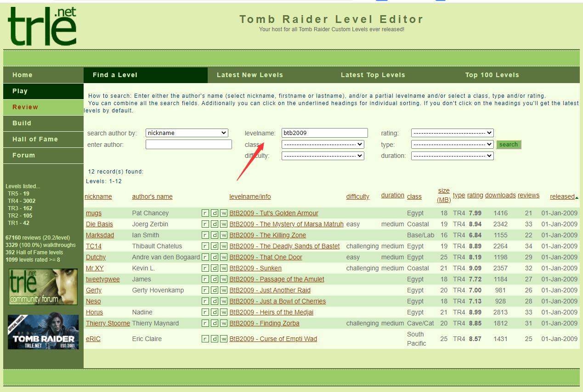Sort by downloads column heading
Screen dimensions: 583x392
pyautogui.click(x=500, y=195)
